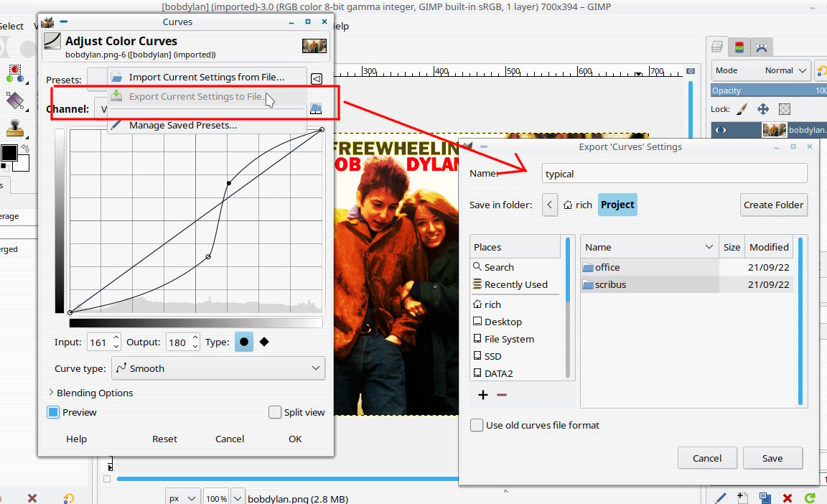Screen dimensions: 827x504
Task: Click the rich home path button
Action: coord(577,205)
